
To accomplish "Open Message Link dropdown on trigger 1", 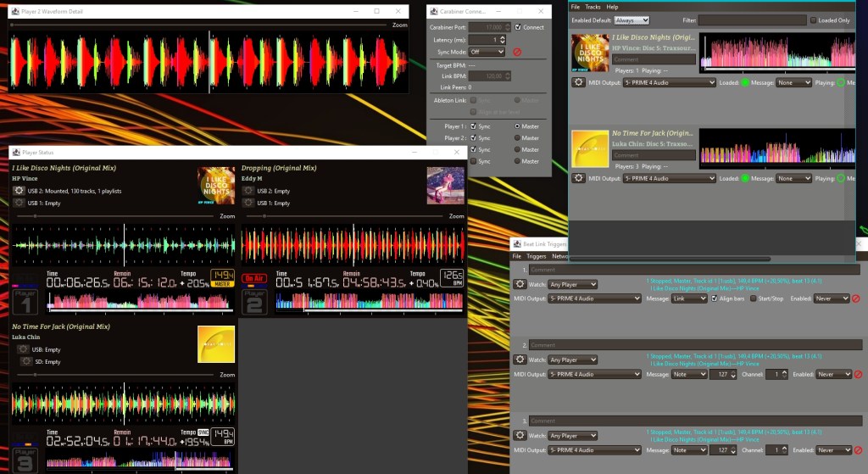I will [x=689, y=298].
